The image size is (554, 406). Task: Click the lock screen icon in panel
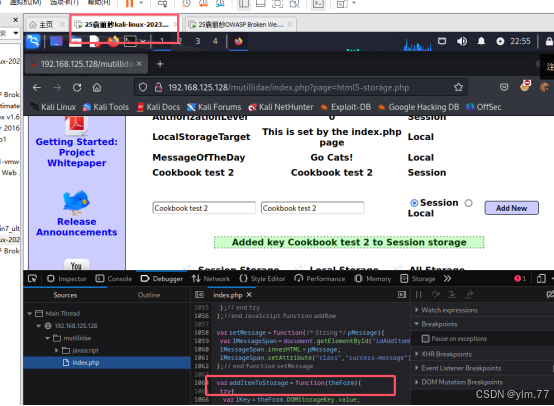549,41
